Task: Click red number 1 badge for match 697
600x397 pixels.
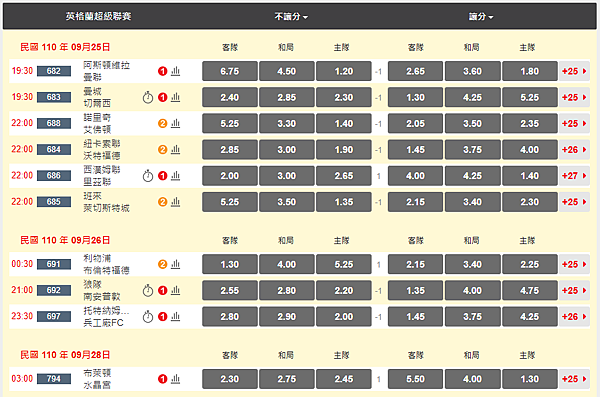Action: (x=163, y=317)
